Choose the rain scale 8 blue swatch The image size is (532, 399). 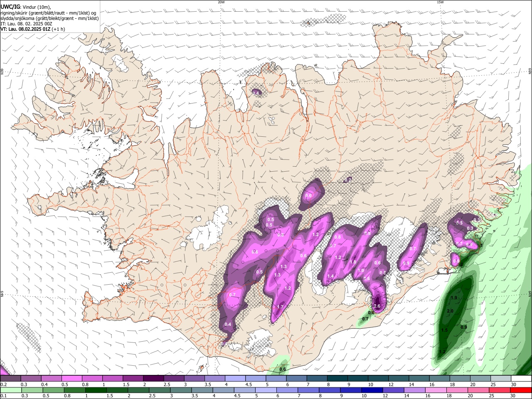[330, 390]
